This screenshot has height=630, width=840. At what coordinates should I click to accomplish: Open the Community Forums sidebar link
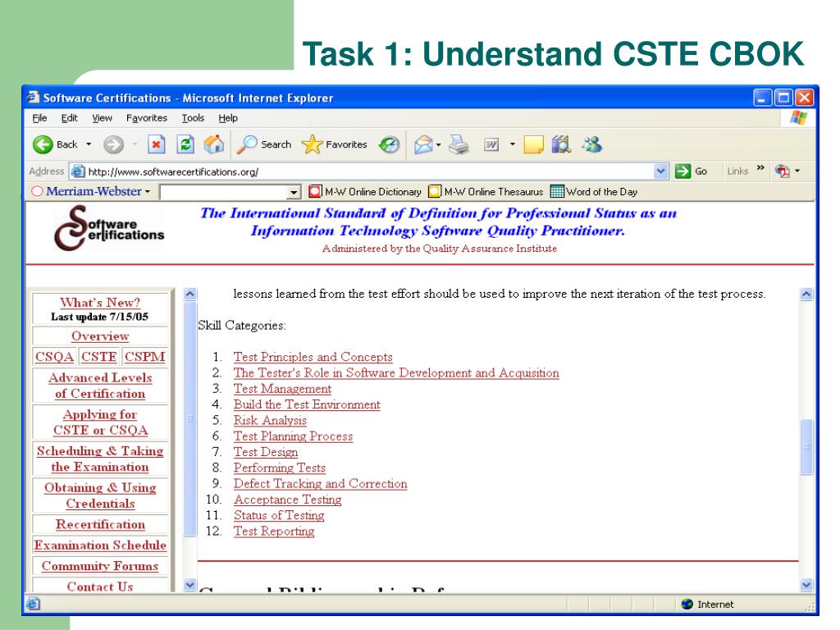point(100,566)
